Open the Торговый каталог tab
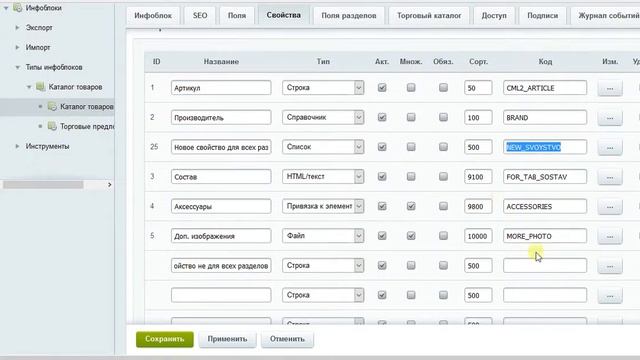 tap(429, 16)
